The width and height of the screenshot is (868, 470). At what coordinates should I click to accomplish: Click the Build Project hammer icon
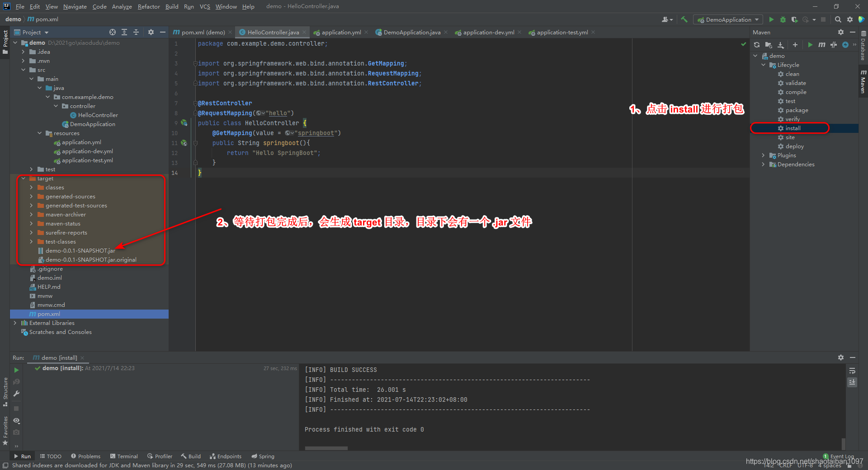(684, 19)
